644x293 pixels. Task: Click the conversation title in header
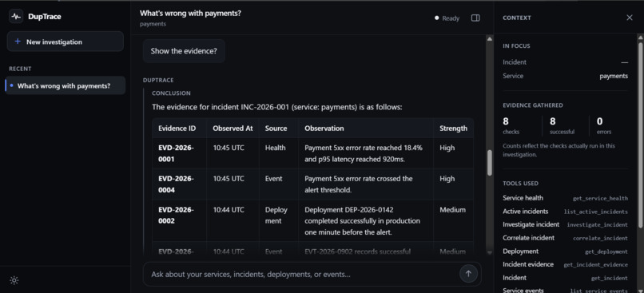tap(190, 13)
